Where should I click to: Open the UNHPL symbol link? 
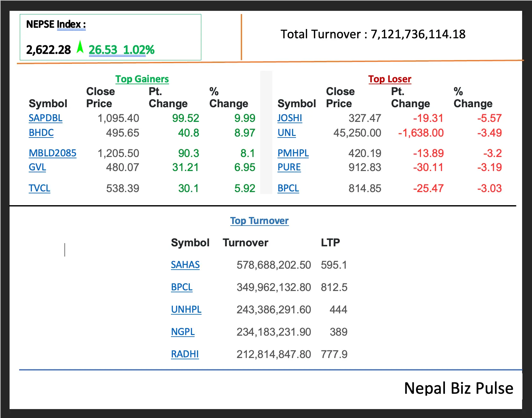pyautogui.click(x=186, y=310)
